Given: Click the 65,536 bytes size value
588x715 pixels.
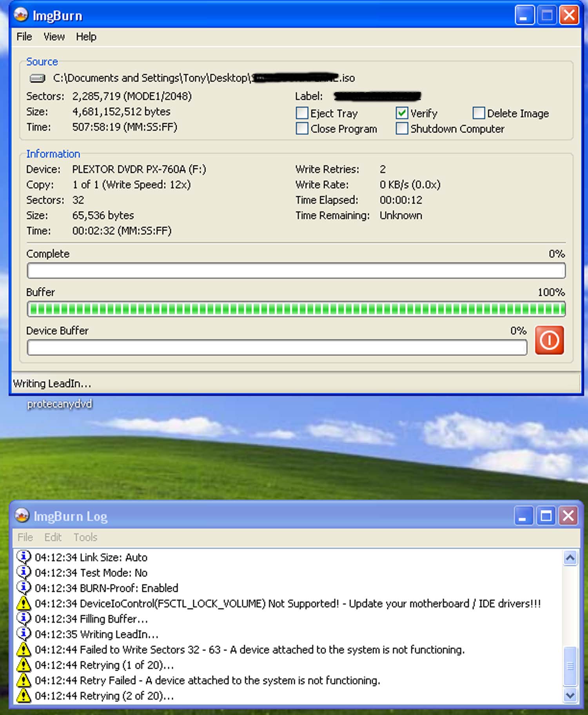Looking at the screenshot, I should pyautogui.click(x=103, y=216).
